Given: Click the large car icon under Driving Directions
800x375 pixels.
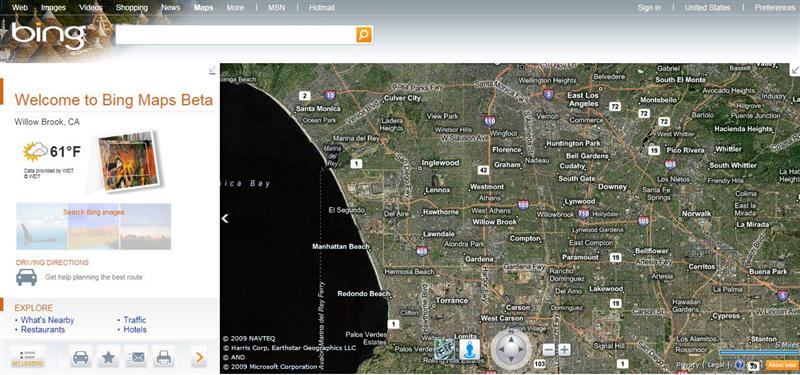Looking at the screenshot, I should pos(27,277).
